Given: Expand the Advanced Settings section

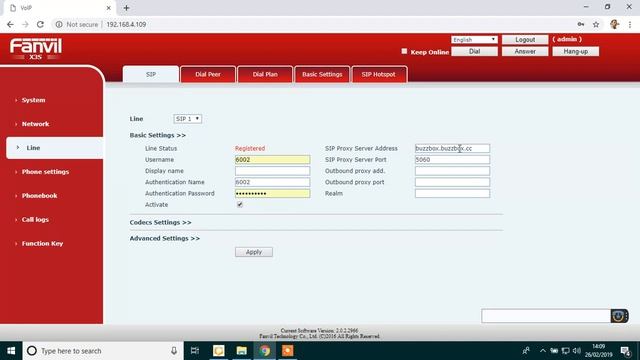Looking at the screenshot, I should point(164,238).
